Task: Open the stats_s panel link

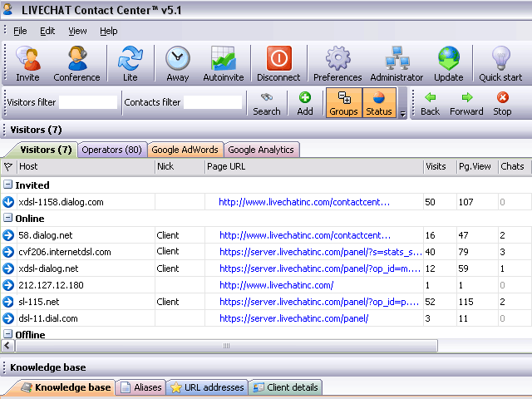Action: 321,252
